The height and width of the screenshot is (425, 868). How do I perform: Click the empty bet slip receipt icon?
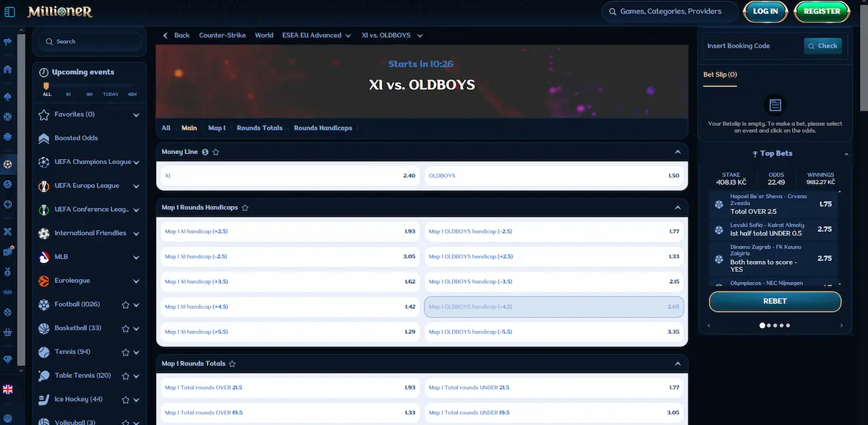775,106
